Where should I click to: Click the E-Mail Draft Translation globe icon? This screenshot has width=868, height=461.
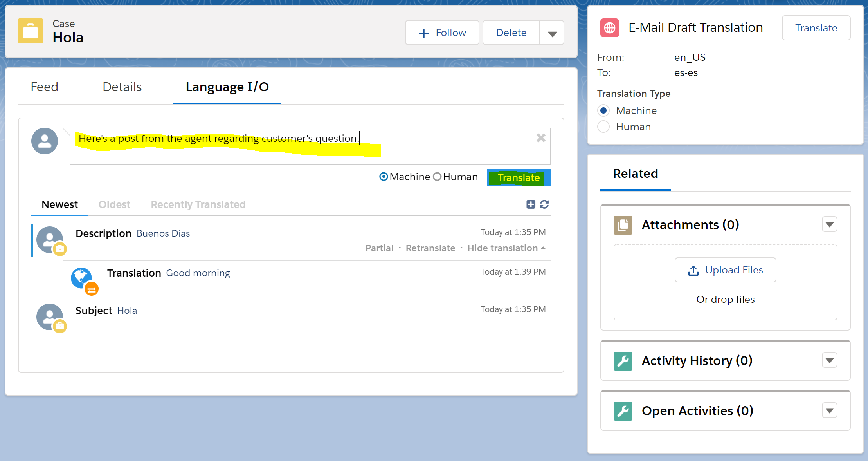[609, 28]
